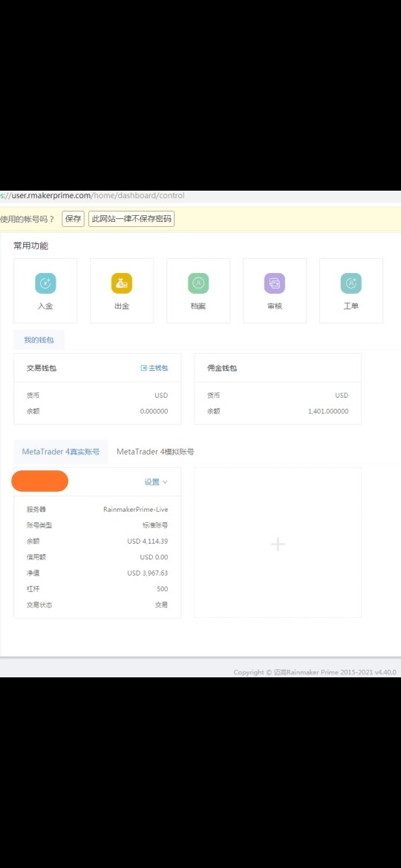Screen dimensions: 401x868
Task: Click the 佣金钱包 balance 1,401.000000
Action: point(328,411)
